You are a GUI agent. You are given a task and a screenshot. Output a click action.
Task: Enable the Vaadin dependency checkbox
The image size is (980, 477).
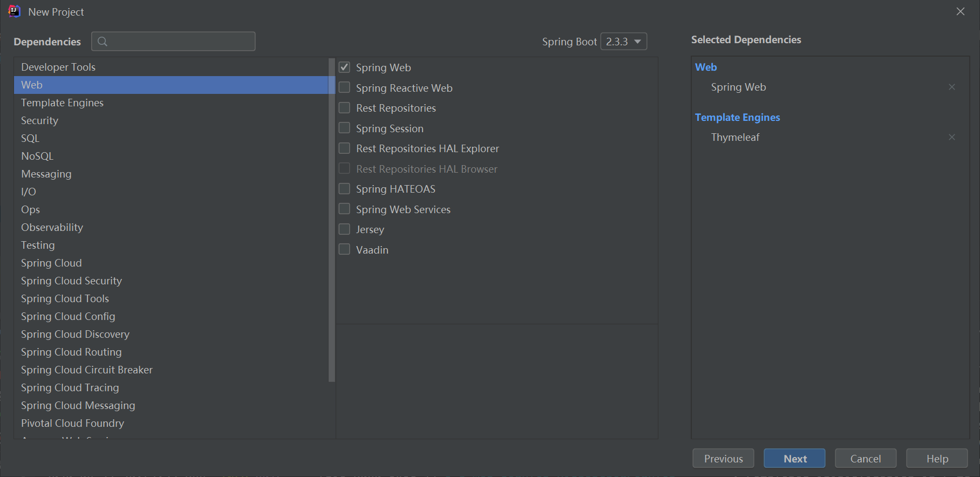coord(344,249)
